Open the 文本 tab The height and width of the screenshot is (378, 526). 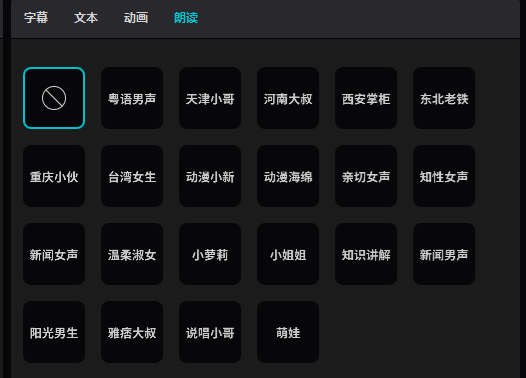pos(86,17)
